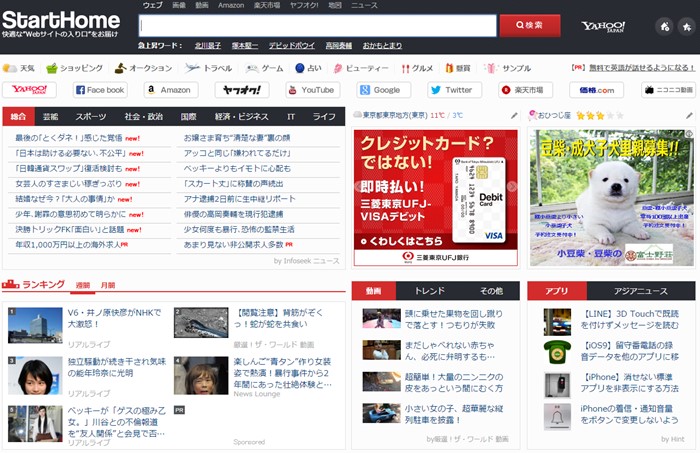The width and height of the screenshot is (700, 453).
Task: Open headline 最後の「とくダネ！」感じた覚悟
Action: (69, 138)
